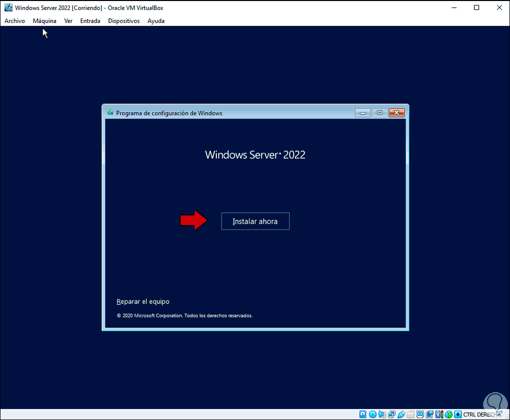Click the Programa de configuración de Windows title
The width and height of the screenshot is (510, 420).
(169, 113)
